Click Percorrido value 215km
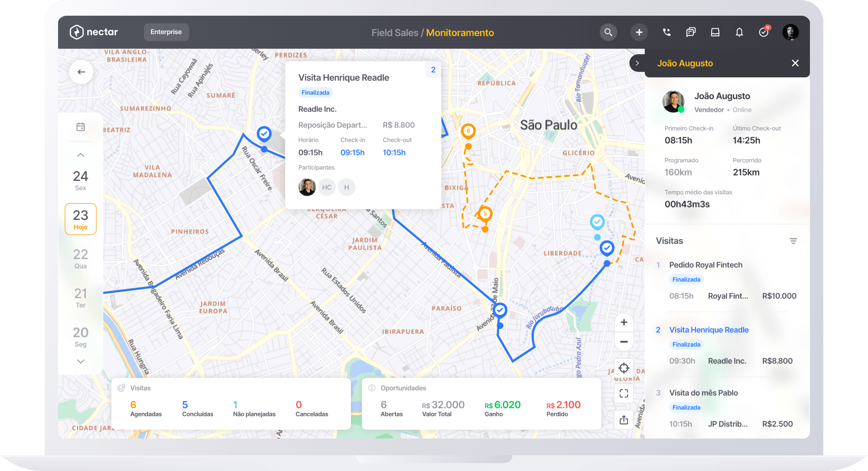The height and width of the screenshot is (471, 868). (x=746, y=172)
